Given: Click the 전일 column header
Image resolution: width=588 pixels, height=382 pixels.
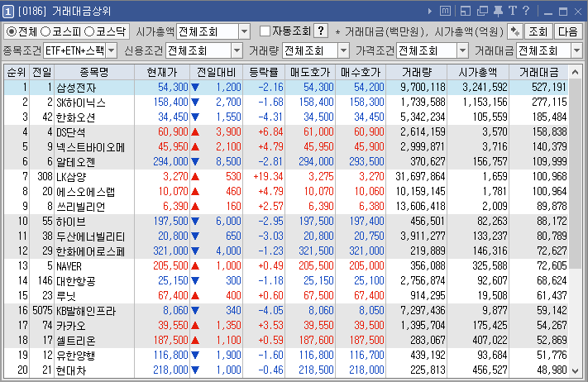Looking at the screenshot, I should pyautogui.click(x=41, y=72).
